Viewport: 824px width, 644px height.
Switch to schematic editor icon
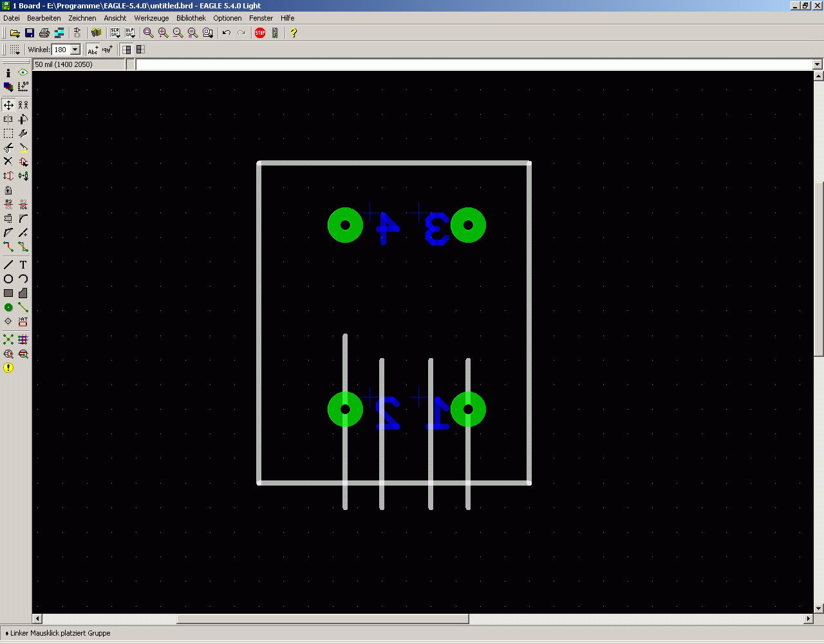tap(77, 33)
